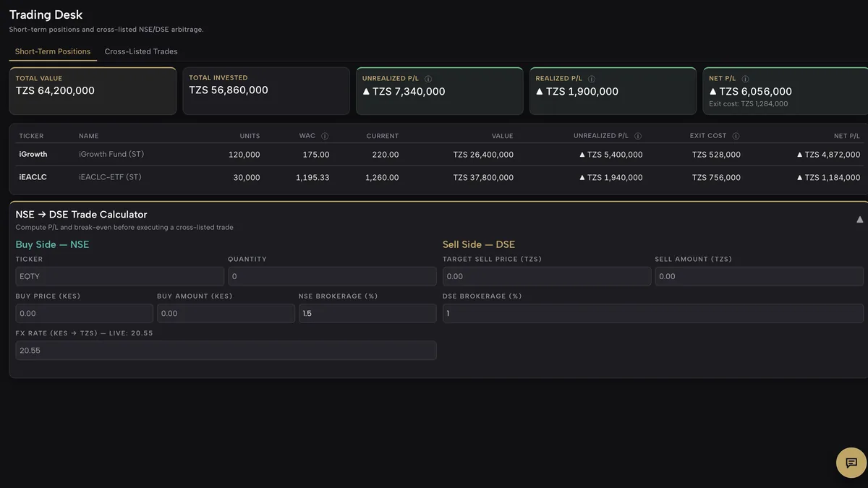
Task: Click the Units column header
Action: [x=250, y=136]
